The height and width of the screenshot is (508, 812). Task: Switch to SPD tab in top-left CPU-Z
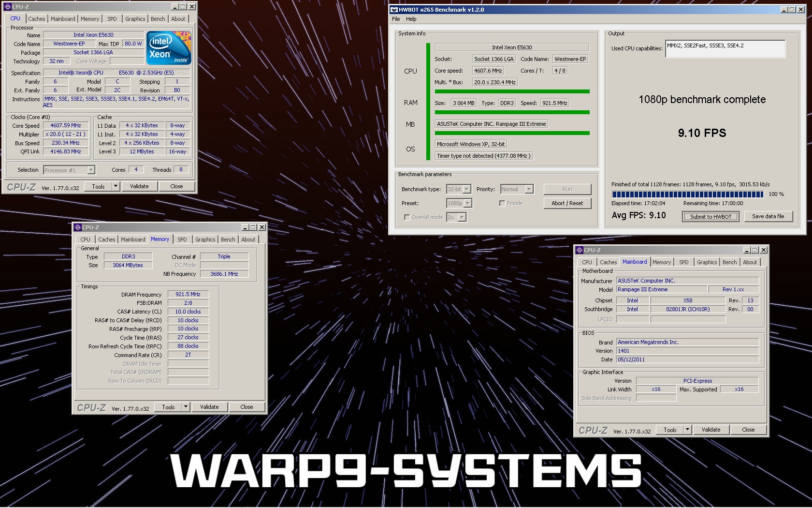point(112,19)
